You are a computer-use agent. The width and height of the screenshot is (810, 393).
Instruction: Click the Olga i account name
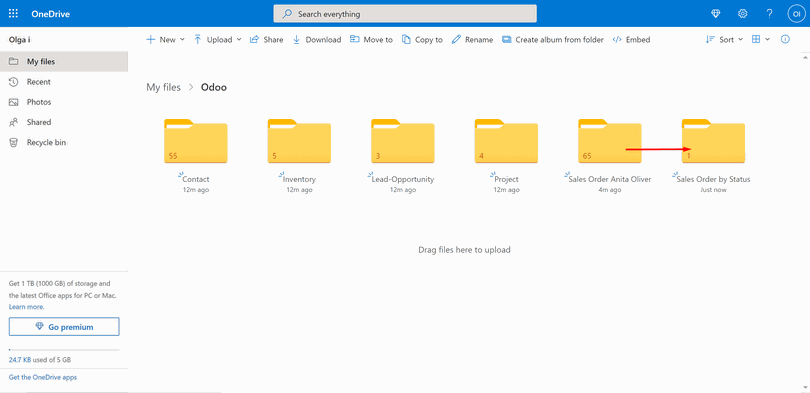click(20, 40)
